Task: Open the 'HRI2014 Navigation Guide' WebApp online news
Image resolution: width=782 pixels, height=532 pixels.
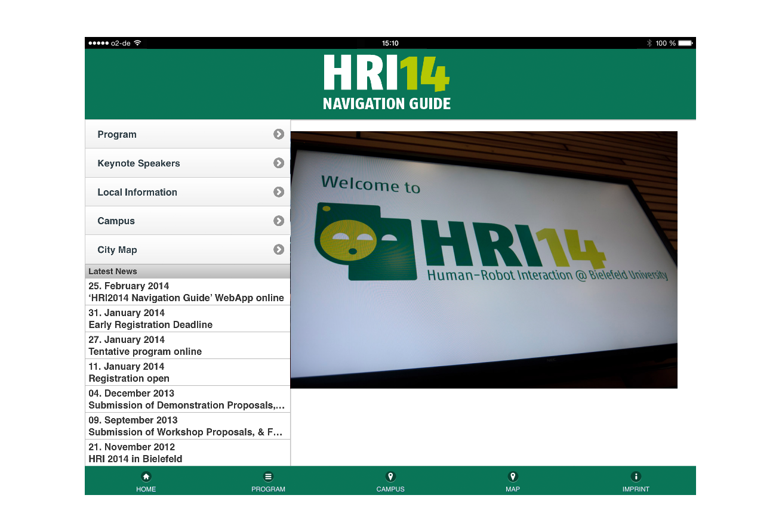Action: [x=186, y=292]
